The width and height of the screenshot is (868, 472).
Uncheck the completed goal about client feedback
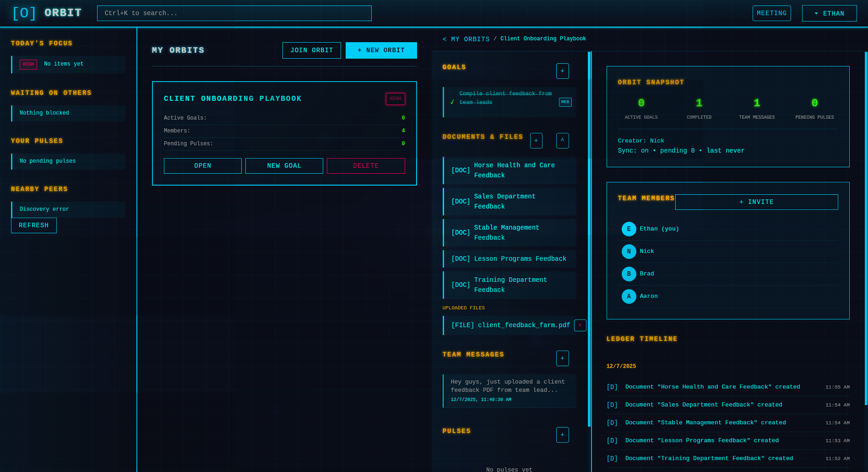(451, 102)
